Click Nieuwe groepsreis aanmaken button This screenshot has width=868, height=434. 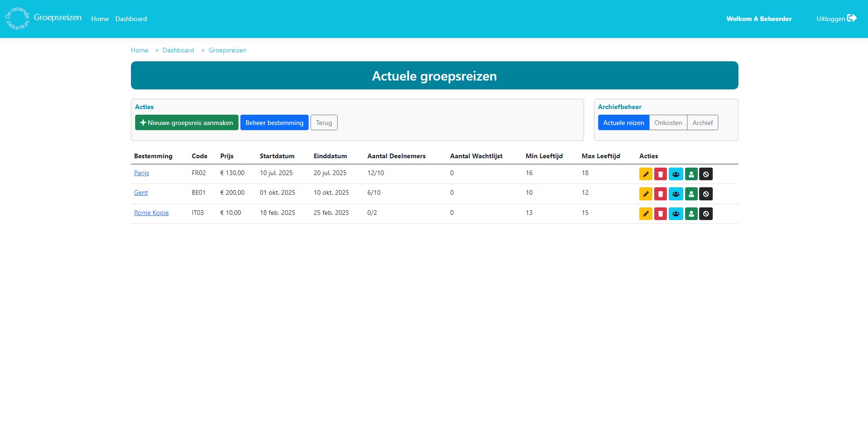point(187,123)
